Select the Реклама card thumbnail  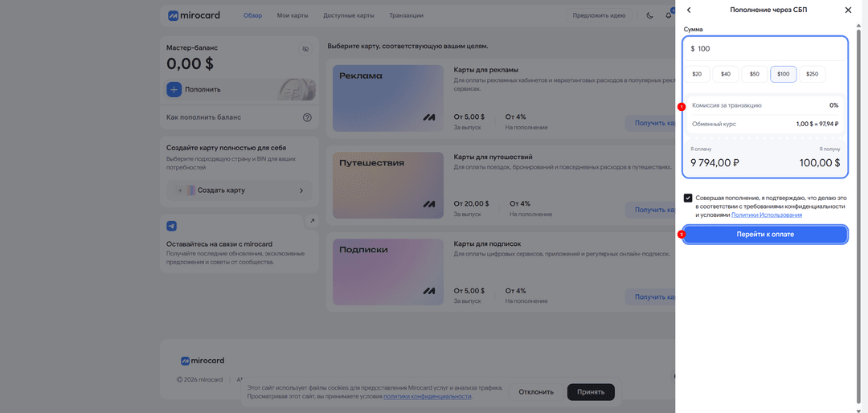[388, 98]
